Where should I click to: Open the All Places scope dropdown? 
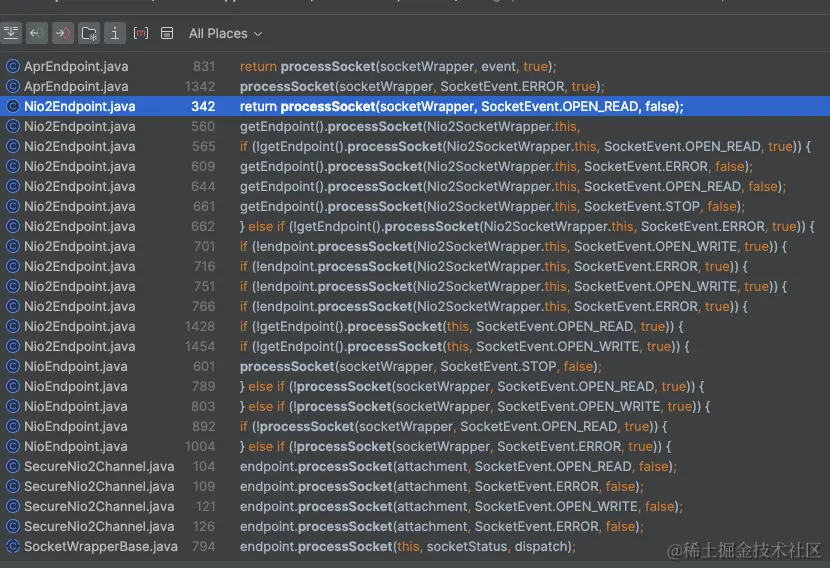tap(225, 33)
